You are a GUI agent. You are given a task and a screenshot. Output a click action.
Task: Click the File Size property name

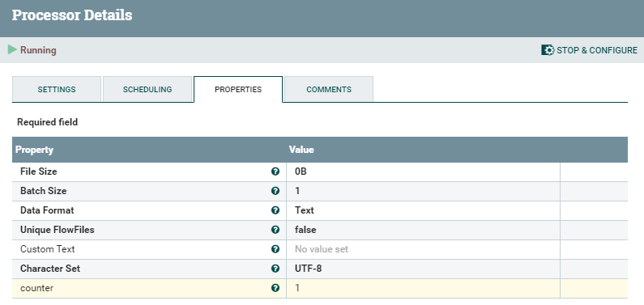click(x=39, y=172)
